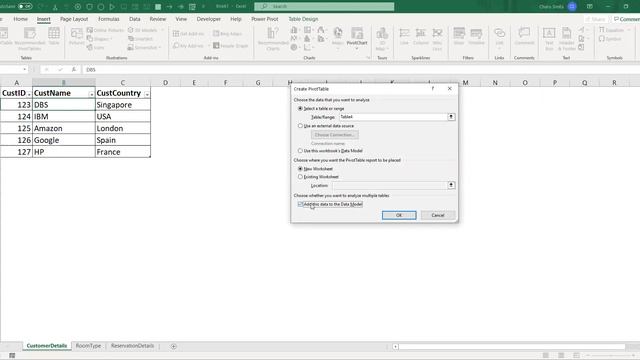Click the add new sheet plus icon
Image resolution: width=640 pixels, height=360 pixels.
coord(173,346)
